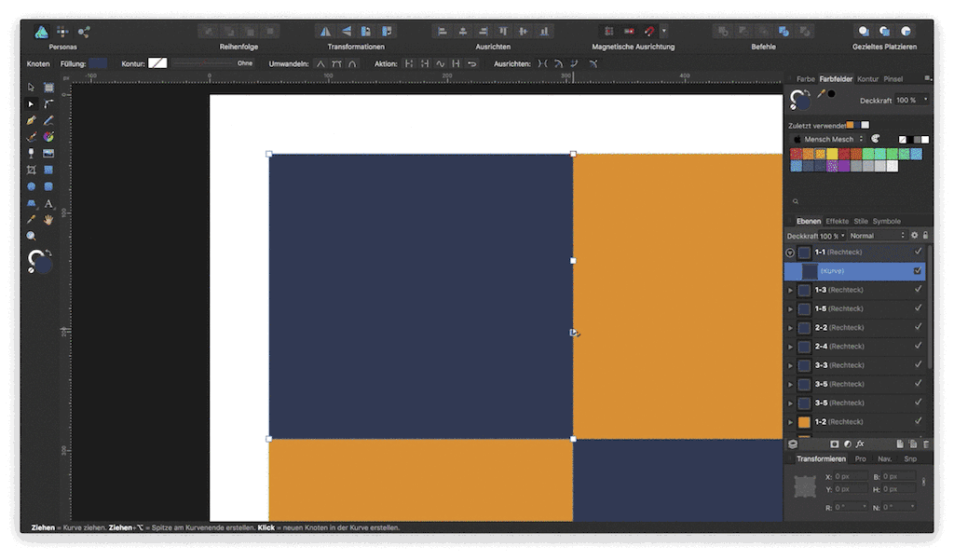Switch to the Pixel Persona icon
The image size is (954, 560).
tap(62, 32)
